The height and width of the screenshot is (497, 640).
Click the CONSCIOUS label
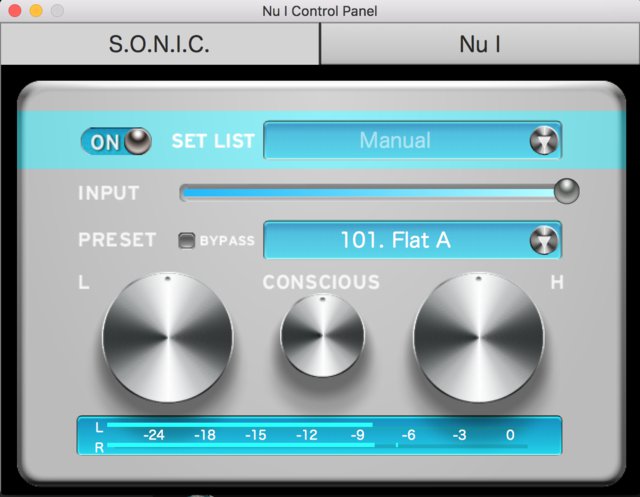point(321,282)
